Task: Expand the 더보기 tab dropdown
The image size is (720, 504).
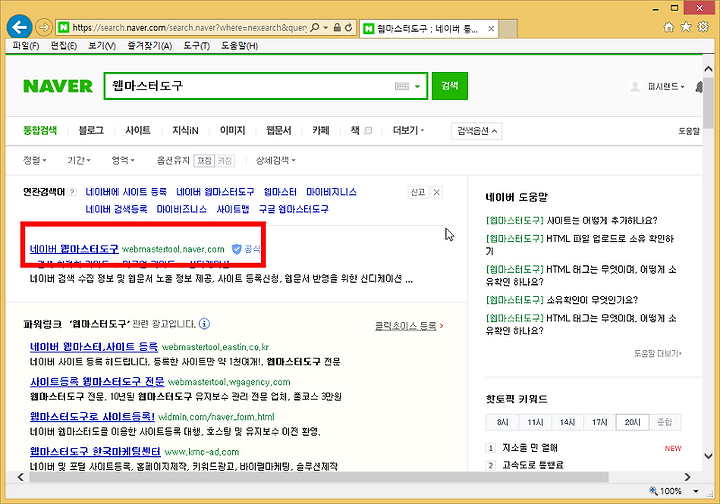Action: pos(408,130)
